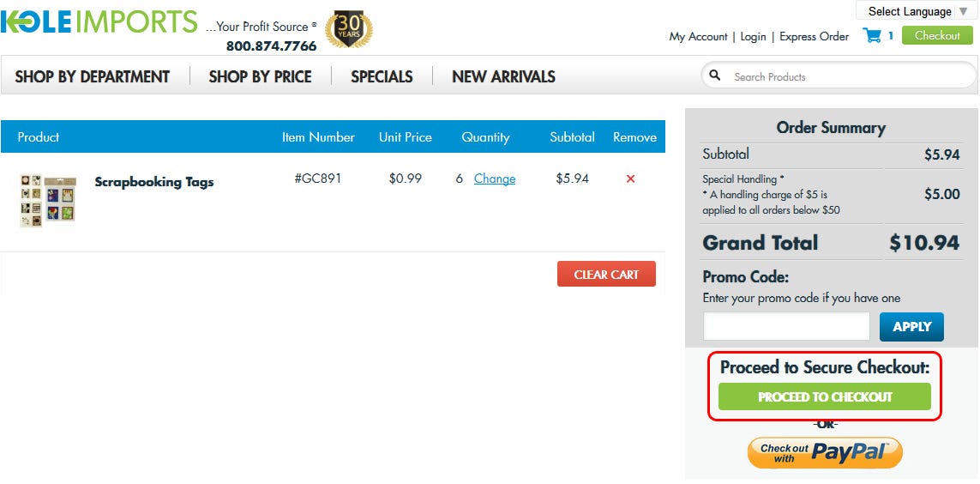Click the search magnifier icon
The image size is (980, 484).
point(715,76)
